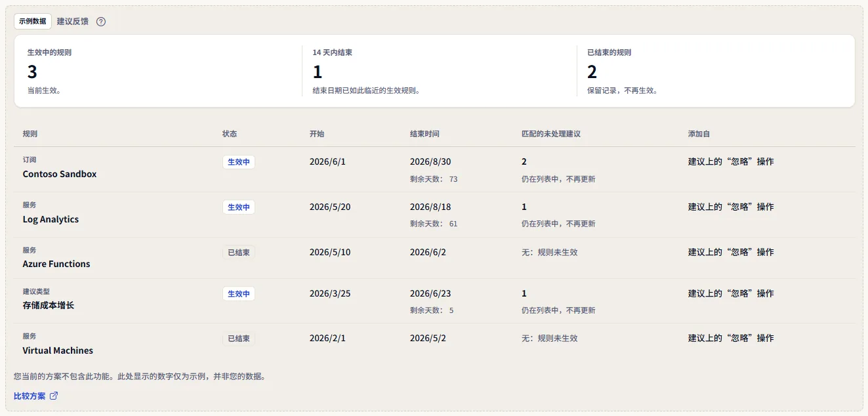Click the 剩余天数 61 text
The image size is (868, 416).
(x=434, y=224)
